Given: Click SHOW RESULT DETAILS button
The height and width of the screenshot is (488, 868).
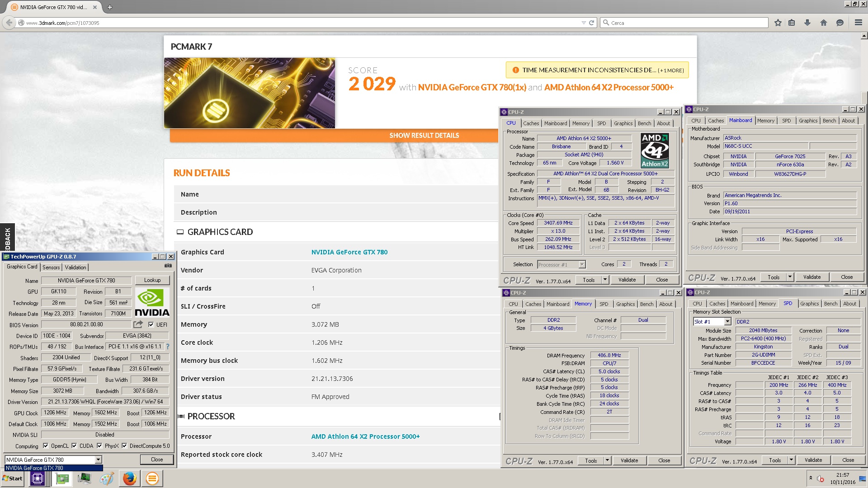Looking at the screenshot, I should pyautogui.click(x=424, y=136).
